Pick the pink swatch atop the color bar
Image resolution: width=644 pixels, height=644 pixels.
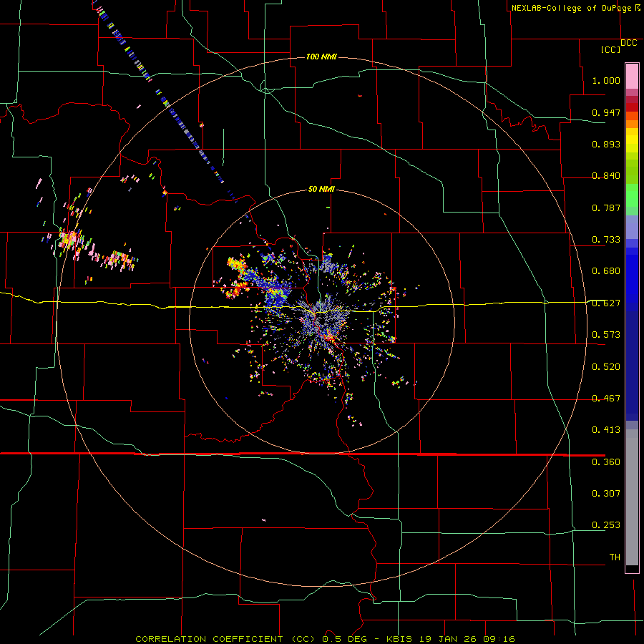[632, 76]
